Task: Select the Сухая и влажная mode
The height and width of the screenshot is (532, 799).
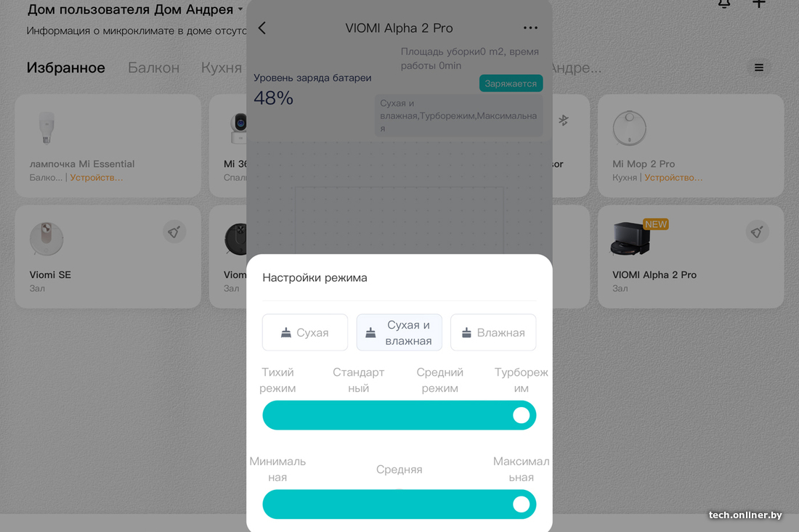Action: click(399, 332)
